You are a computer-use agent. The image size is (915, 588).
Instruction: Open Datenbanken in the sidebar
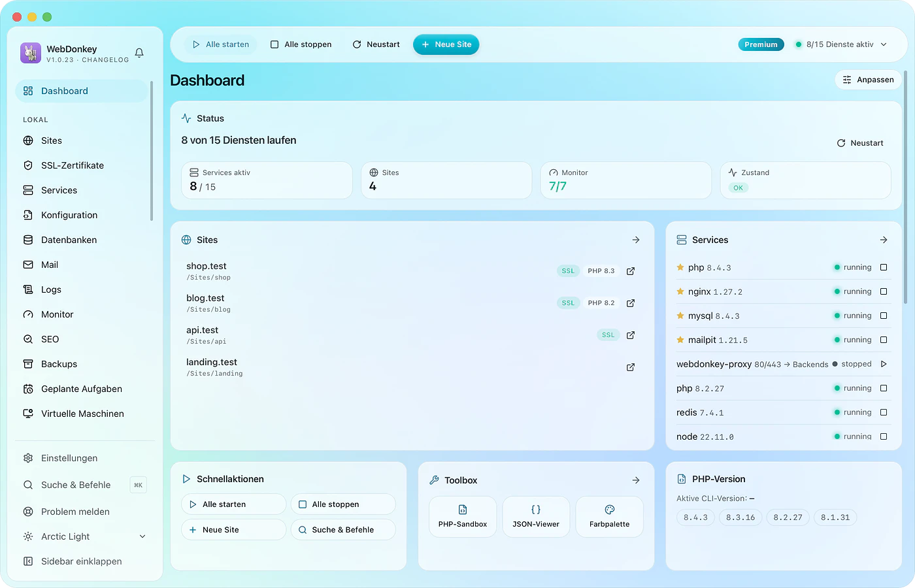82,240
